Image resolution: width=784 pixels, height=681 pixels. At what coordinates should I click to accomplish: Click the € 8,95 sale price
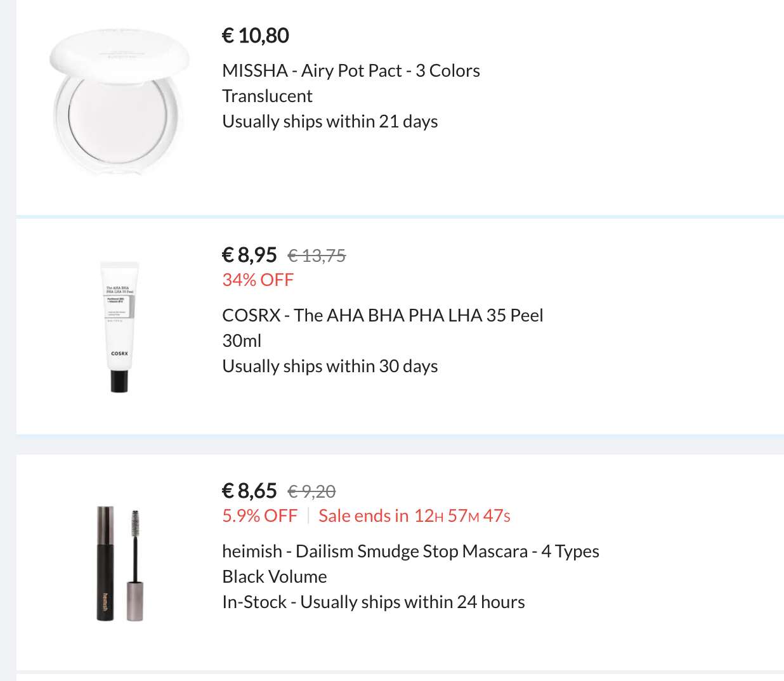[x=249, y=255]
